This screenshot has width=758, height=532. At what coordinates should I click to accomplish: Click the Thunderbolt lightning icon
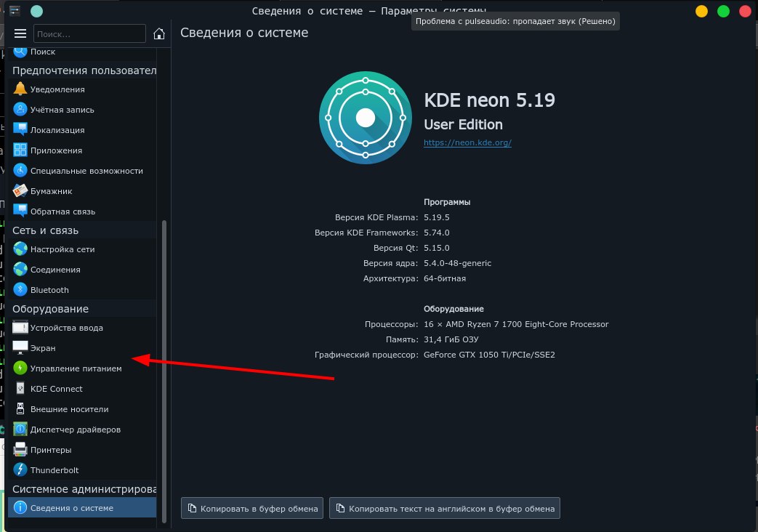(x=20, y=469)
